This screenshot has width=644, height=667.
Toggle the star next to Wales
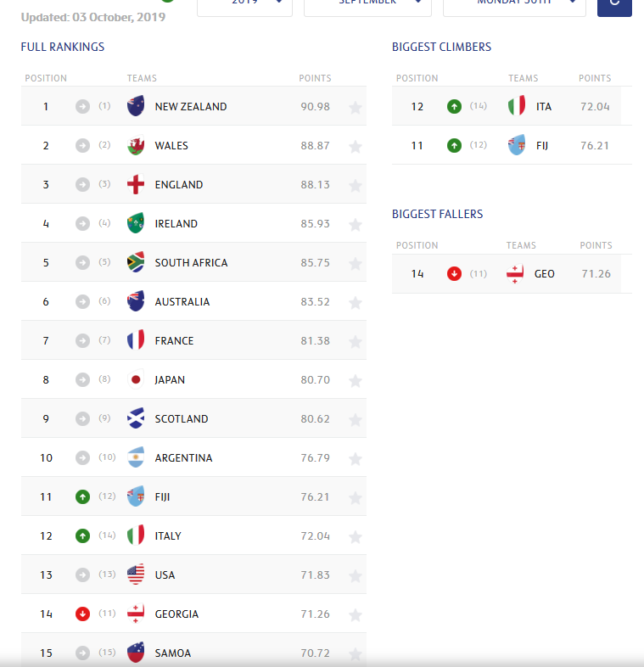click(x=356, y=147)
